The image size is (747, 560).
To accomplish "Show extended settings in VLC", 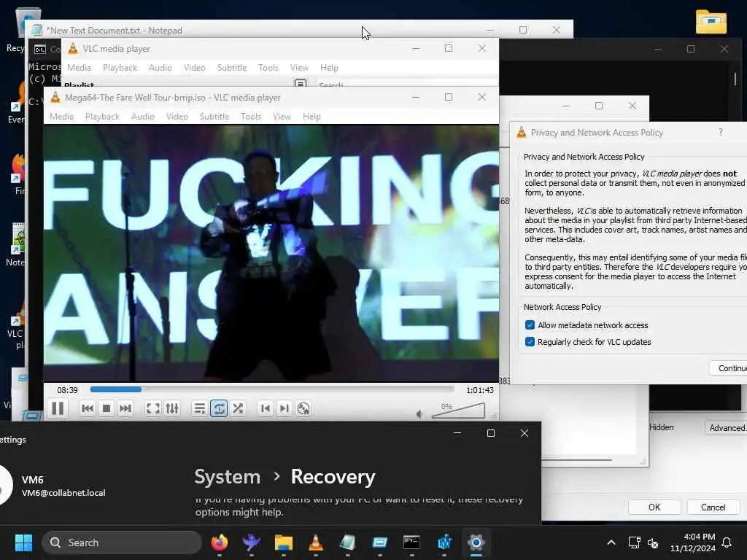I will point(172,408).
